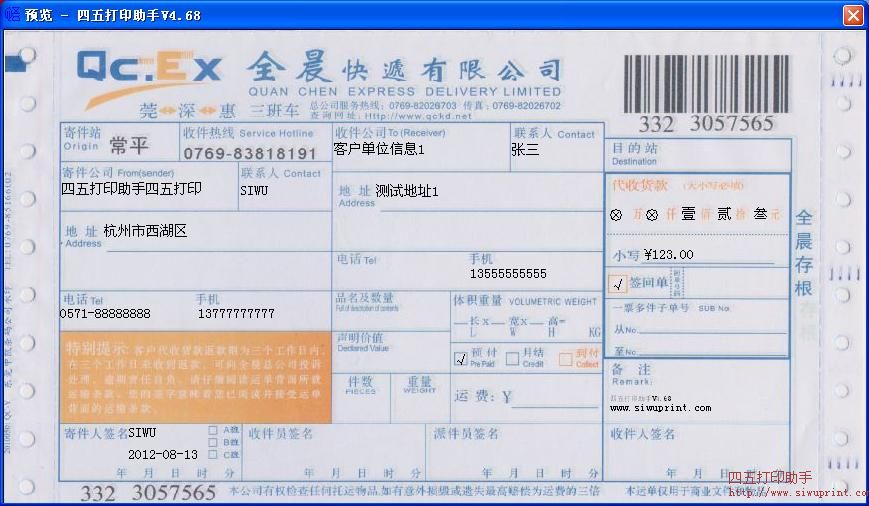Check the A联 checkbox
The width and height of the screenshot is (869, 506).
(212, 430)
